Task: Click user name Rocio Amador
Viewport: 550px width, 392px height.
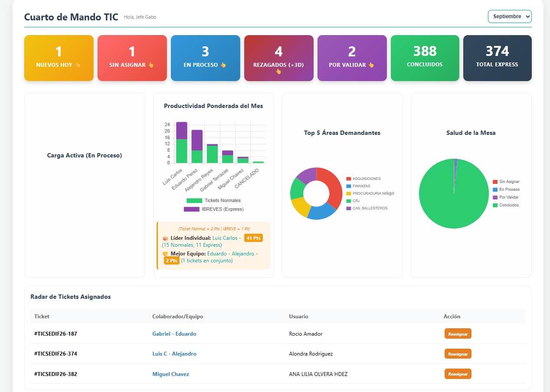Action: [x=306, y=334]
